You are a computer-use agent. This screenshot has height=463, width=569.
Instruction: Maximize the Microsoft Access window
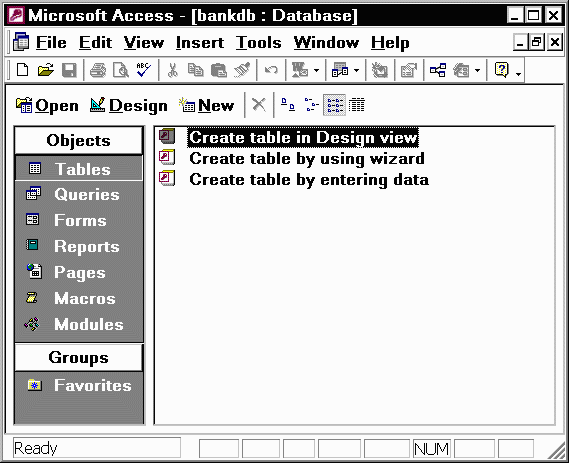tap(534, 16)
